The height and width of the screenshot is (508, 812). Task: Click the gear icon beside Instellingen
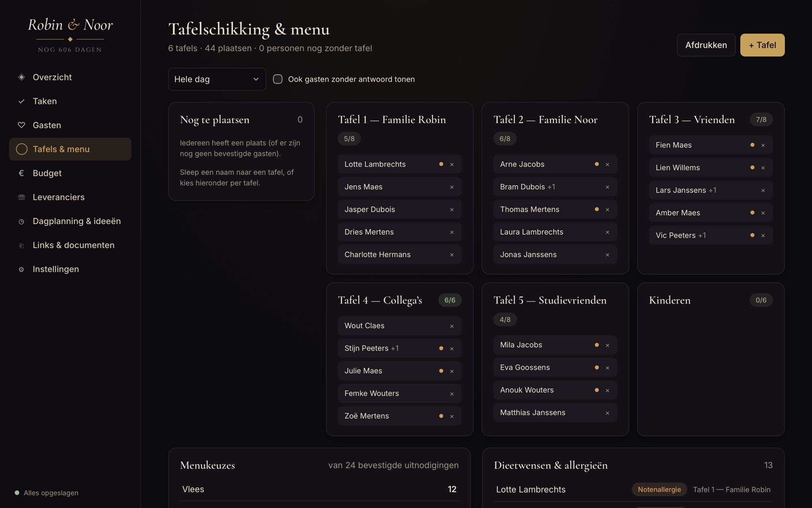22,269
